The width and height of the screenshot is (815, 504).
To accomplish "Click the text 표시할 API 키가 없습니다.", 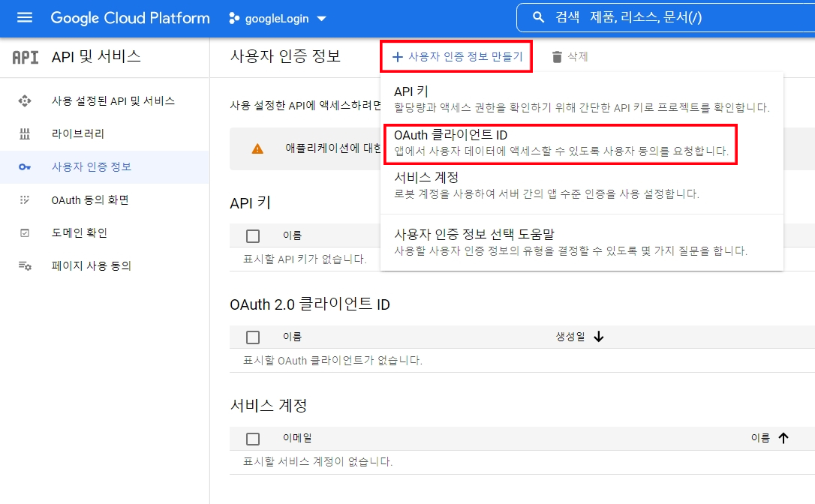I will 305,259.
